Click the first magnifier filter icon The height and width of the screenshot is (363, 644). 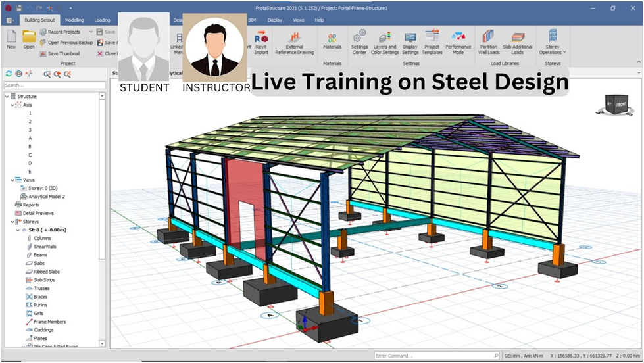point(47,74)
